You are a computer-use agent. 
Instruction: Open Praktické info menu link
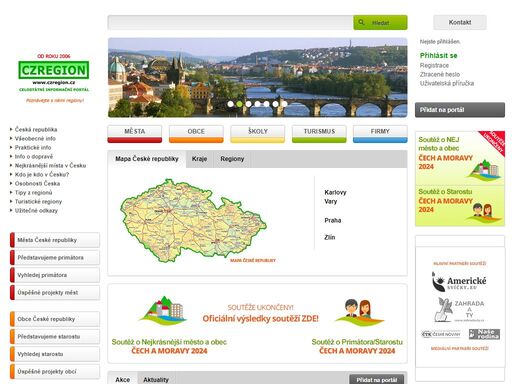coord(33,147)
